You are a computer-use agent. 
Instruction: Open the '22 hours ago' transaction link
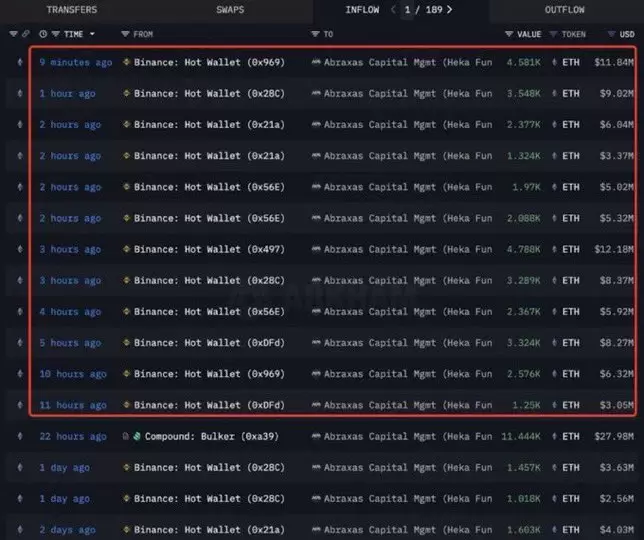tap(73, 436)
